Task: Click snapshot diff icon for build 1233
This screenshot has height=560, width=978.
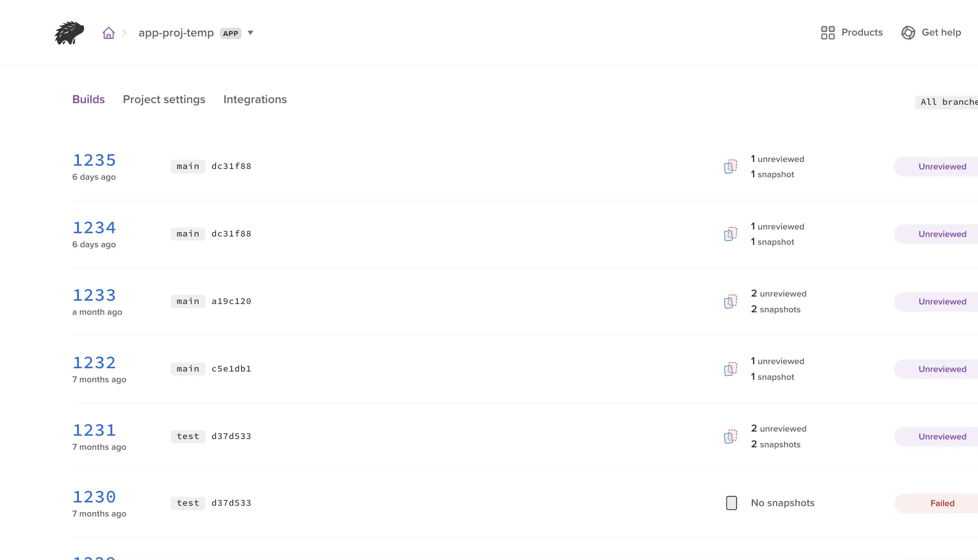Action: pyautogui.click(x=731, y=302)
